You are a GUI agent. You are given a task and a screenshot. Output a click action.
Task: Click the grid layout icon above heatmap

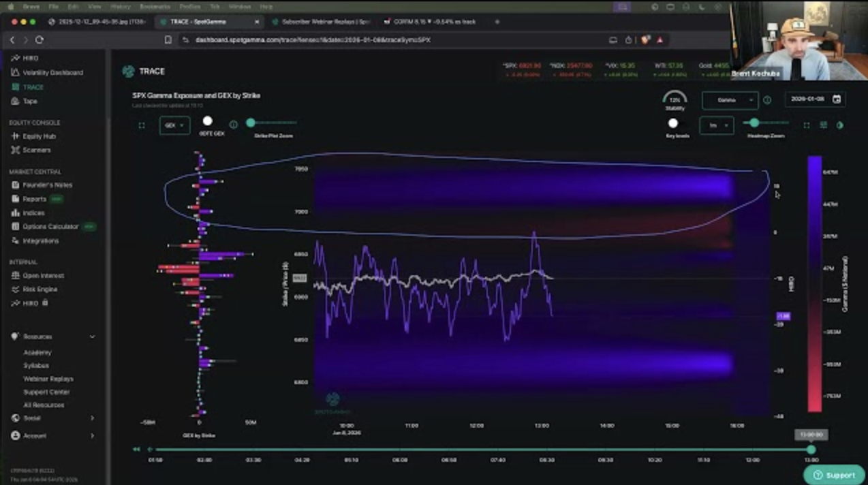(x=823, y=125)
